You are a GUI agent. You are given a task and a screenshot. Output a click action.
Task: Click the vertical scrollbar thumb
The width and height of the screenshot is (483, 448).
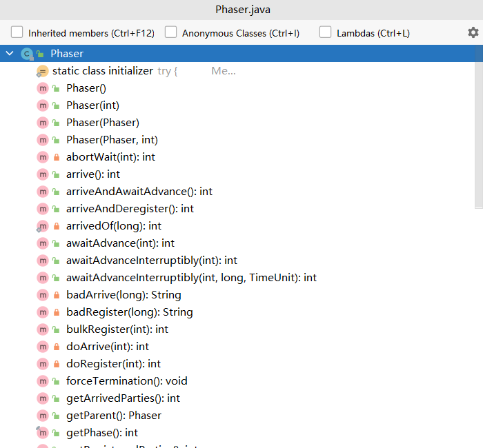tap(479, 127)
